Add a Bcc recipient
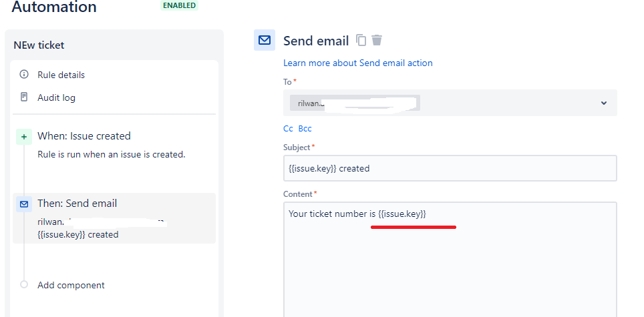 305,128
